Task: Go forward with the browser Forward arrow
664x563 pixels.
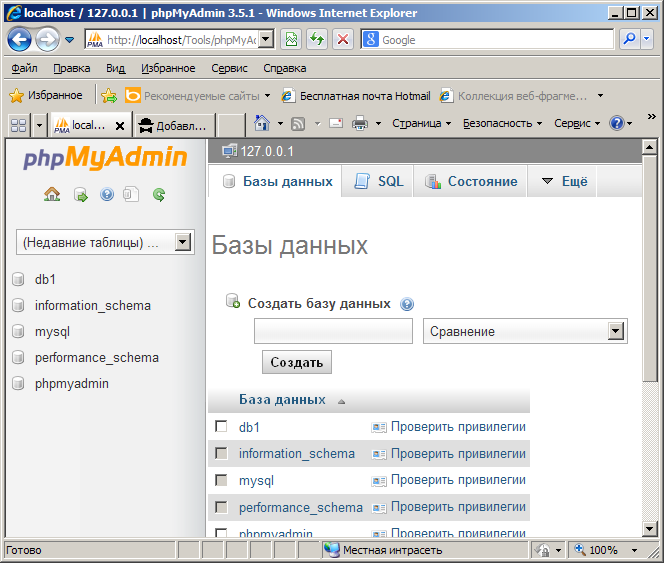Action: (47, 40)
